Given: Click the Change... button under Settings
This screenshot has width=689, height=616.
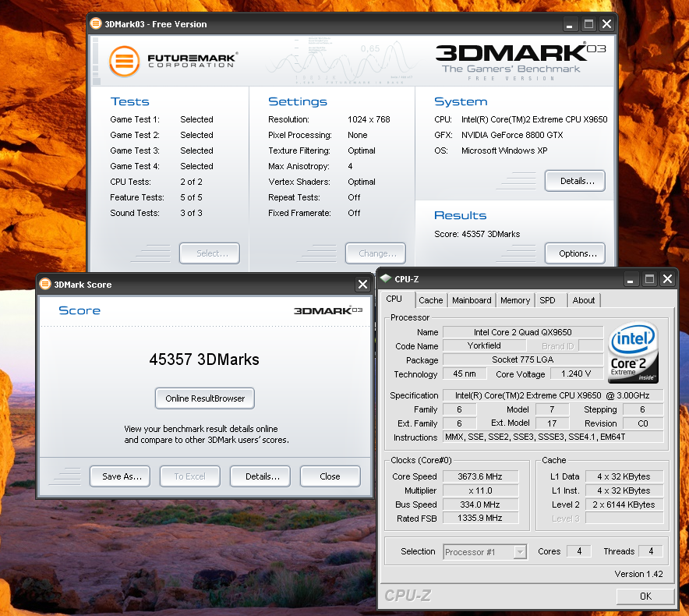Looking at the screenshot, I should [x=375, y=253].
